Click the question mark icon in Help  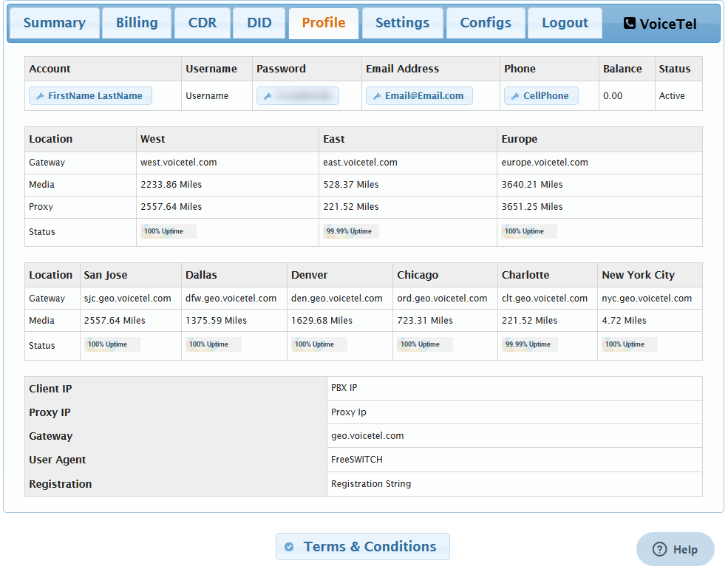(x=659, y=549)
